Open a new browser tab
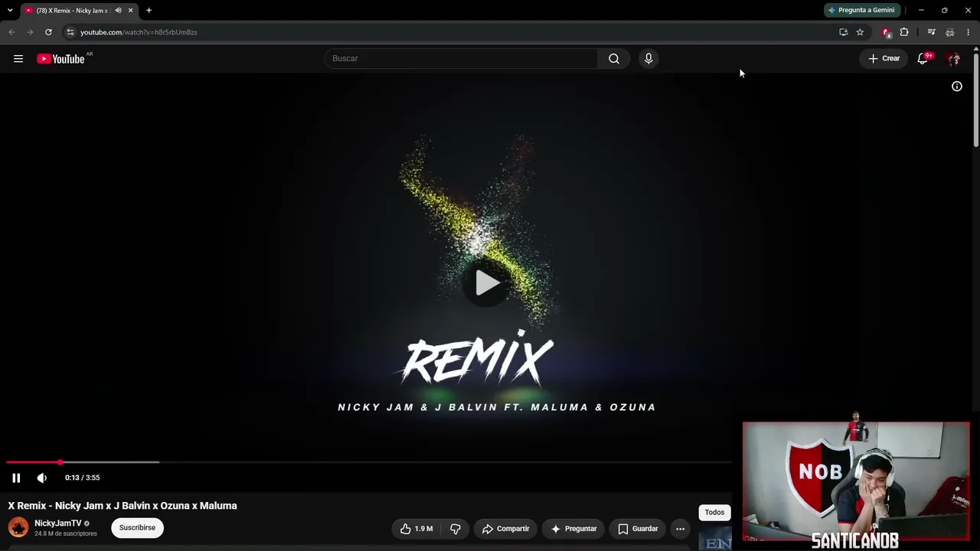This screenshot has height=551, width=980. tap(149, 11)
